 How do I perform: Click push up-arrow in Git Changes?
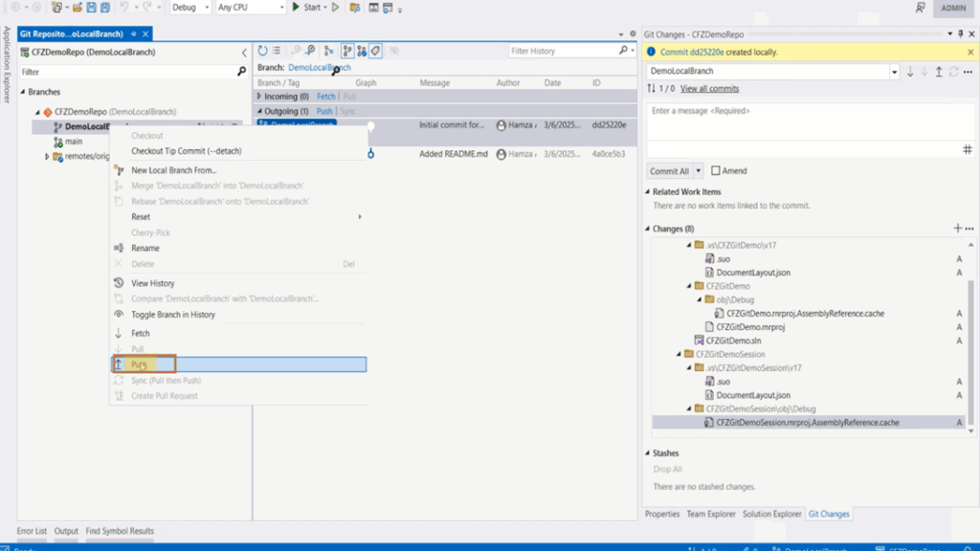pos(939,72)
